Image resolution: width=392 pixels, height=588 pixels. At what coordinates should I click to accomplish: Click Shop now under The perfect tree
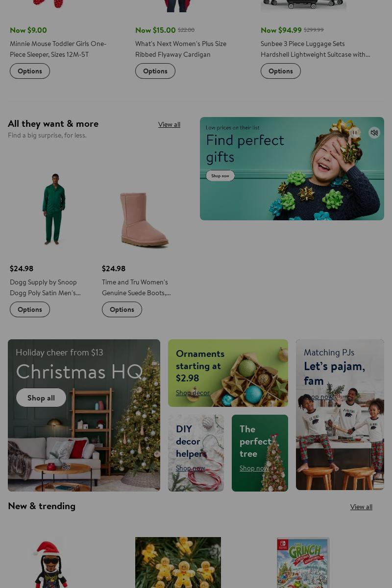point(254,468)
